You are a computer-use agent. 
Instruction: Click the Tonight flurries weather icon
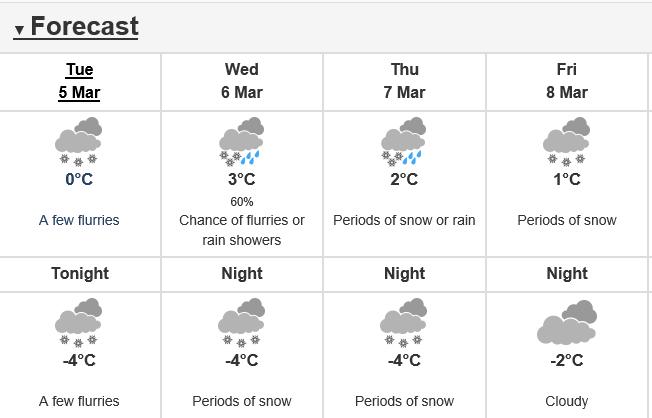click(x=79, y=322)
